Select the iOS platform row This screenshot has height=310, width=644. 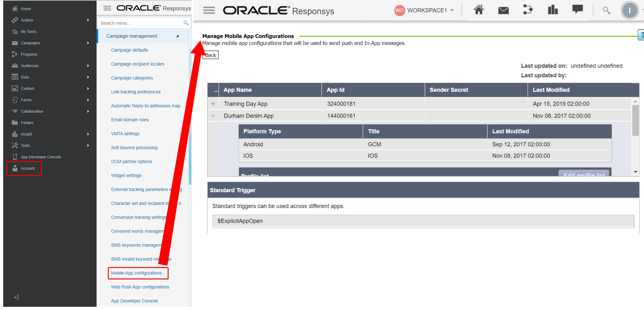(425, 155)
